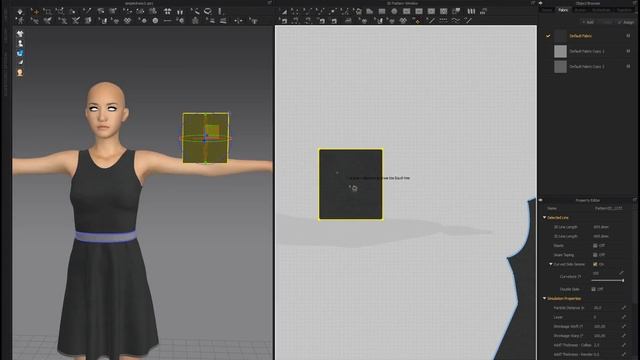Click the grid-like icon in 2D toolbar

[444, 11]
